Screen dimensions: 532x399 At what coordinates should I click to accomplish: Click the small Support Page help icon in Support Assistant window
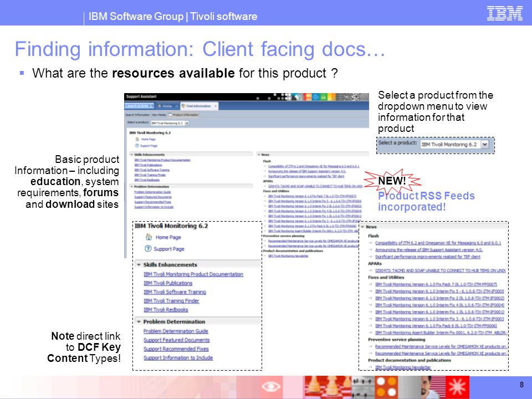pyautogui.click(x=137, y=146)
